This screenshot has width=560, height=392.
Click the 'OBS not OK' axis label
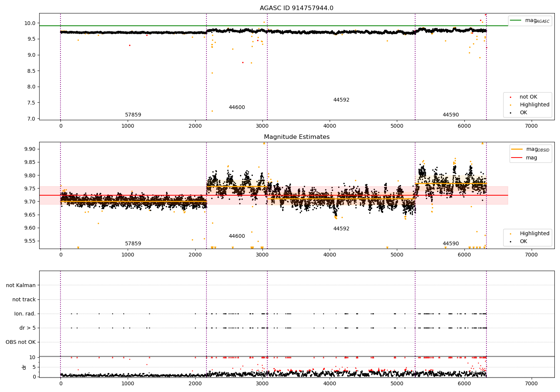[x=21, y=342]
